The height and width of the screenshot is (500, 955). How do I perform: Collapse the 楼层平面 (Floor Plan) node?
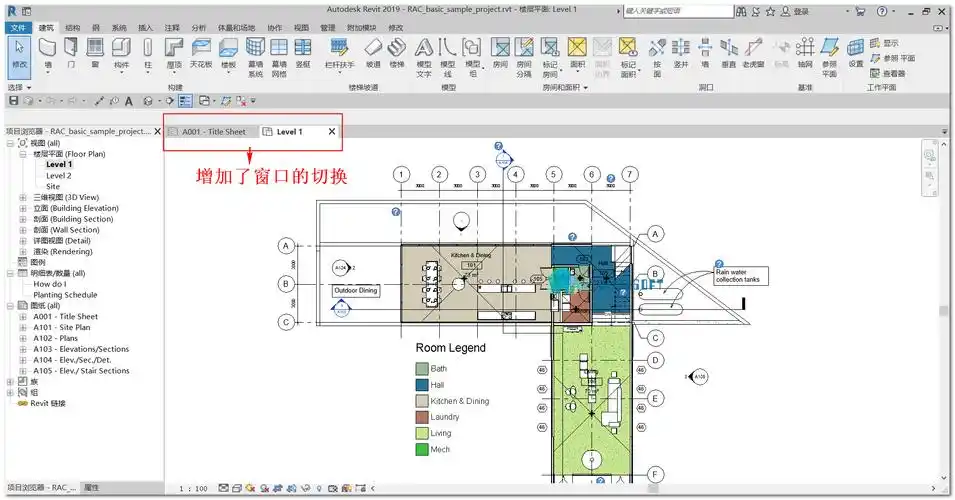(x=23, y=154)
